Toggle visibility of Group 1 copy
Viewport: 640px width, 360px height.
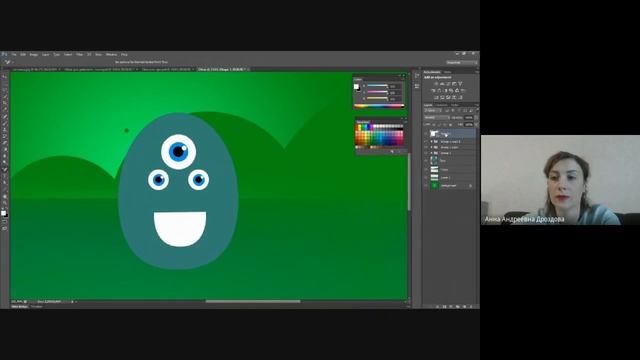pyautogui.click(x=426, y=147)
